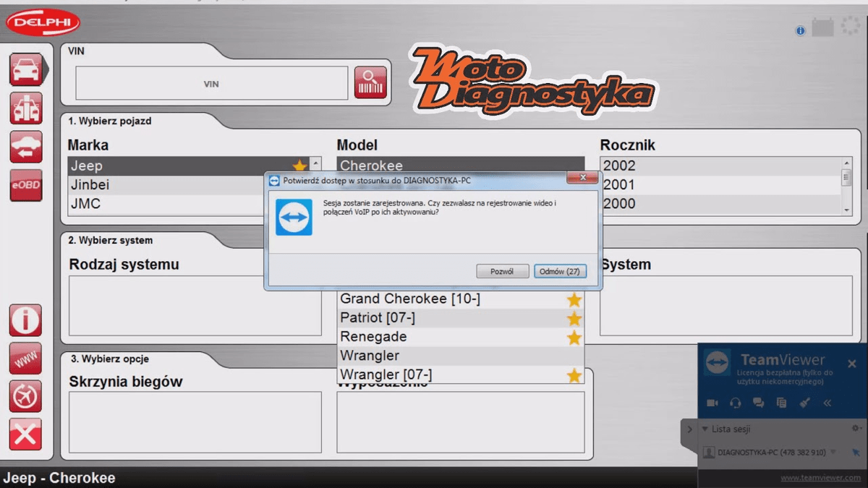Click the Rocznik list scrollbar thumb
Image resolution: width=868 pixels, height=488 pixels.
[846, 178]
